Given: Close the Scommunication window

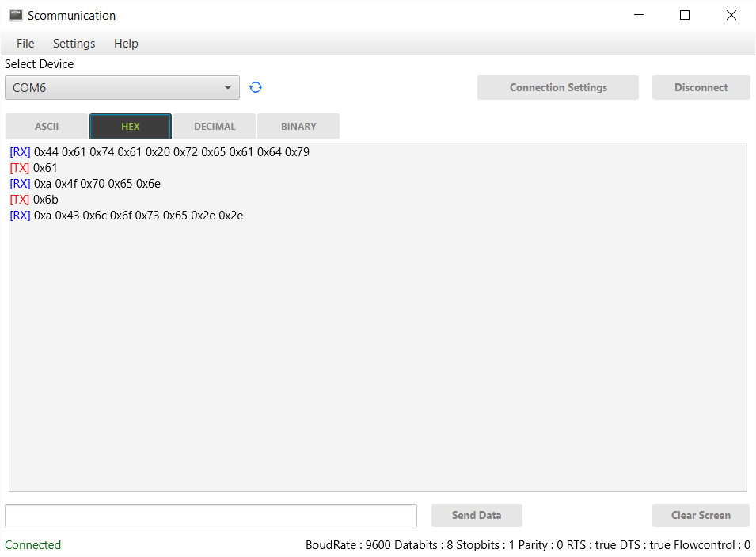Looking at the screenshot, I should tap(731, 15).
